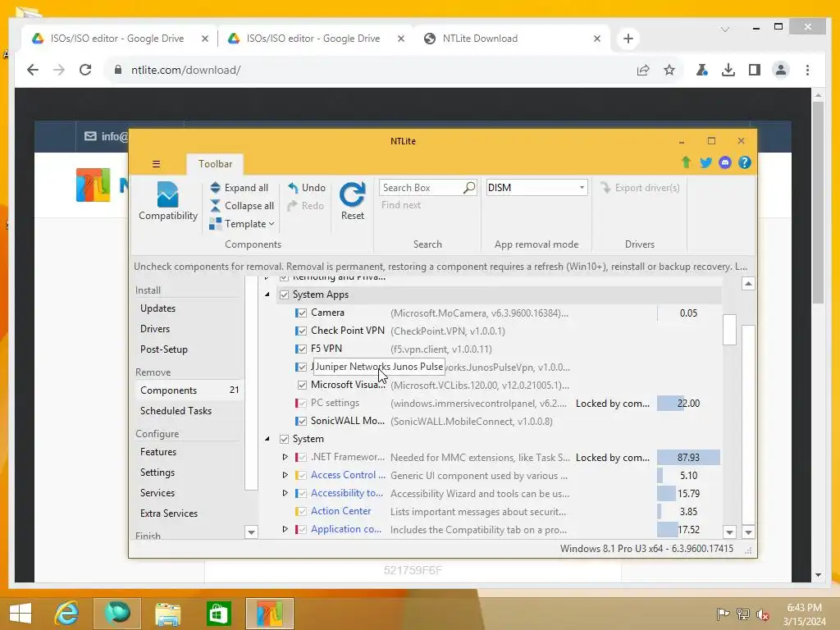Open Settings page in sidebar
The width and height of the screenshot is (840, 630).
[x=157, y=472]
